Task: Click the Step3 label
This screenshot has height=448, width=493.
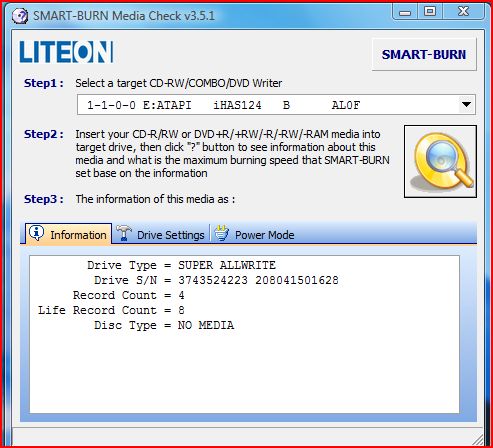Action: (x=43, y=199)
